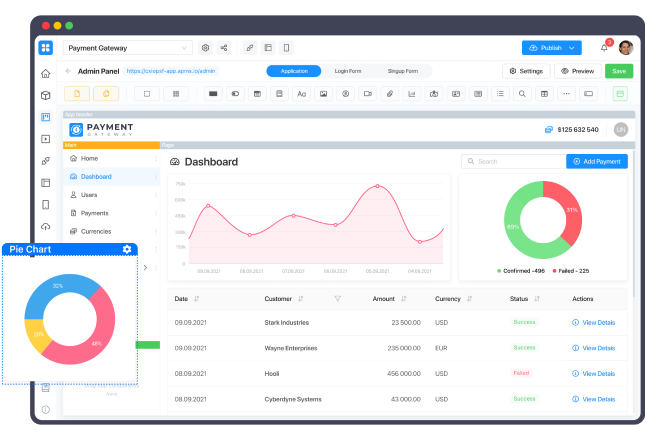Switch to the Login Form tab
Viewport: 645px width, 440px height.
tap(348, 71)
